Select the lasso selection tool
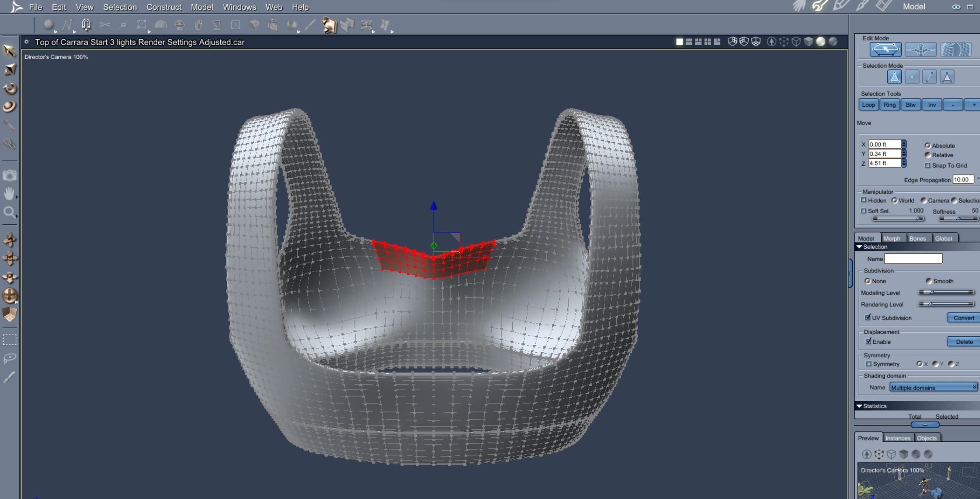 tap(9, 358)
